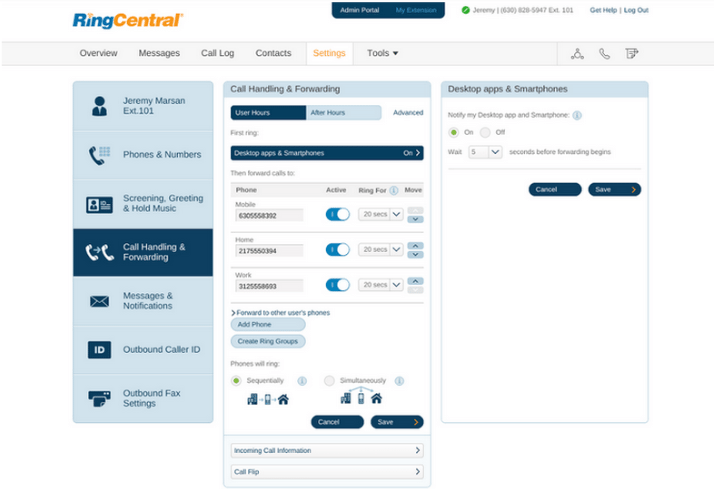Select the Settings tab

click(329, 53)
